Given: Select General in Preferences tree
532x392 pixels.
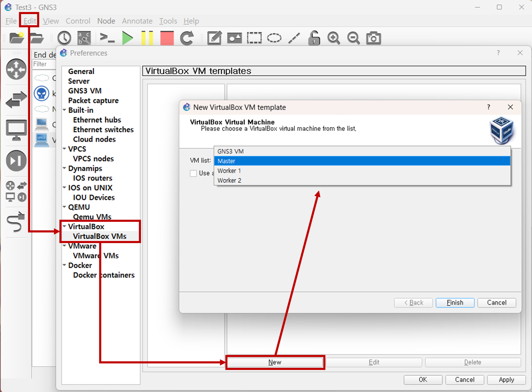Looking at the screenshot, I should click(x=81, y=71).
